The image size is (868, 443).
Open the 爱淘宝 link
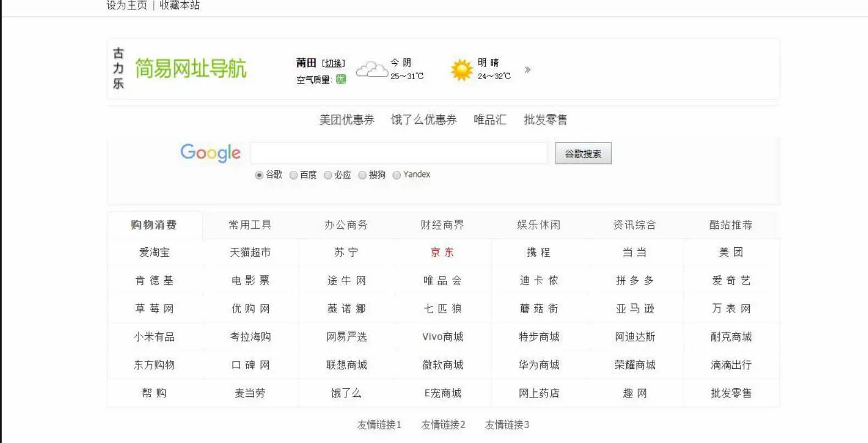pyautogui.click(x=154, y=252)
